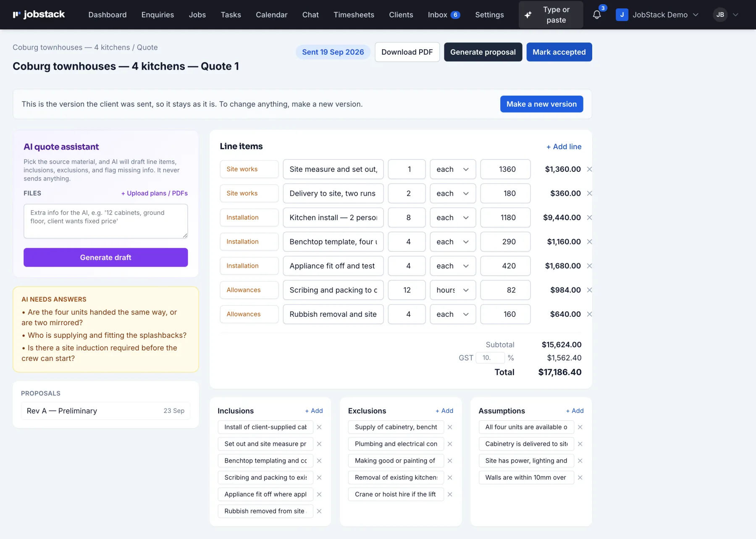Remove the 'Install of client-supplied' inclusion
This screenshot has height=539, width=756.
(319, 427)
